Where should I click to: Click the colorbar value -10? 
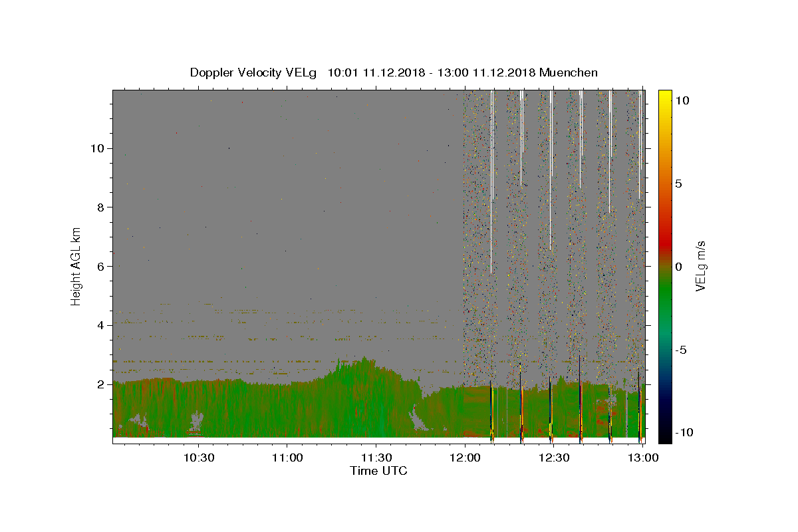[x=684, y=432]
